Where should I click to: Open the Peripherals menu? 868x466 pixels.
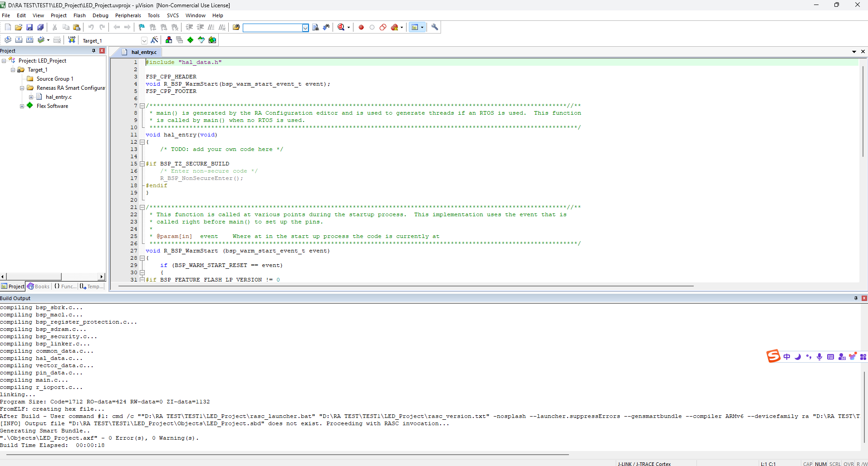coord(128,15)
